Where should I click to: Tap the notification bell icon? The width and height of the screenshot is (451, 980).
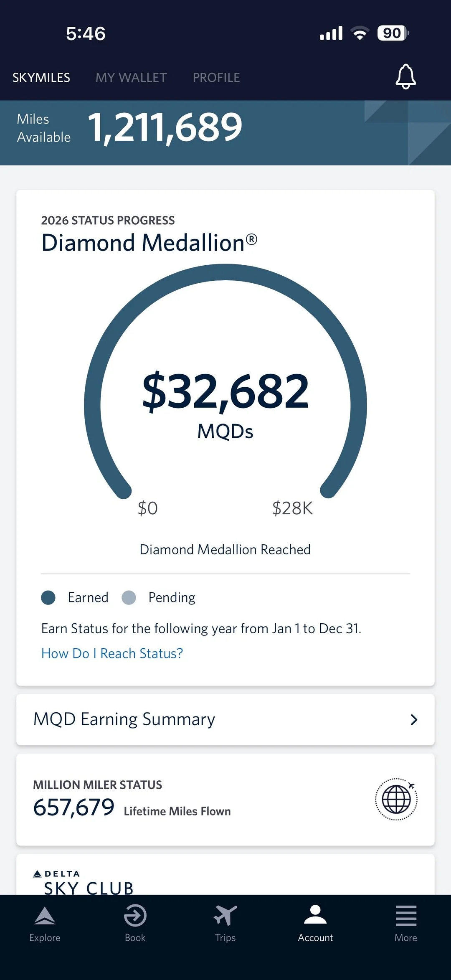coord(405,77)
